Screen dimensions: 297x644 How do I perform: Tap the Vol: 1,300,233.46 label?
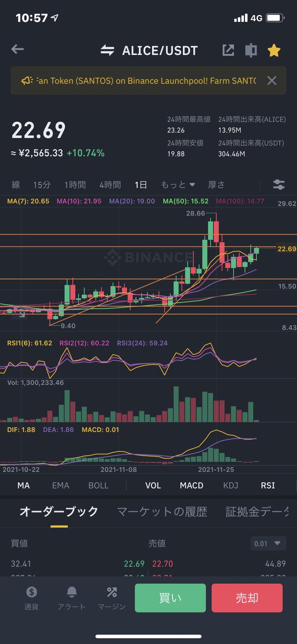coord(35,383)
